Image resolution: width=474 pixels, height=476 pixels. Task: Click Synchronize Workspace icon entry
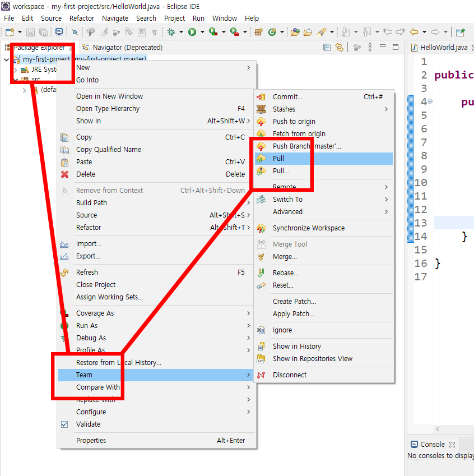click(324, 228)
